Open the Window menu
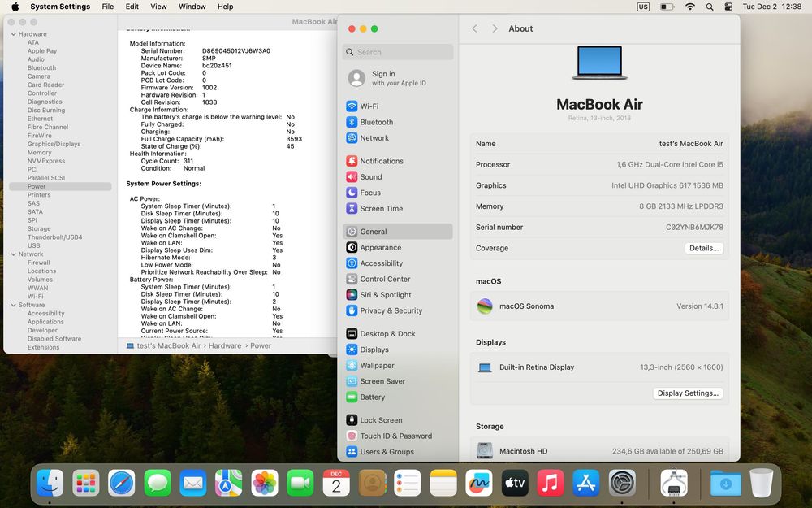Viewport: 812px width, 508px height. 192,7
